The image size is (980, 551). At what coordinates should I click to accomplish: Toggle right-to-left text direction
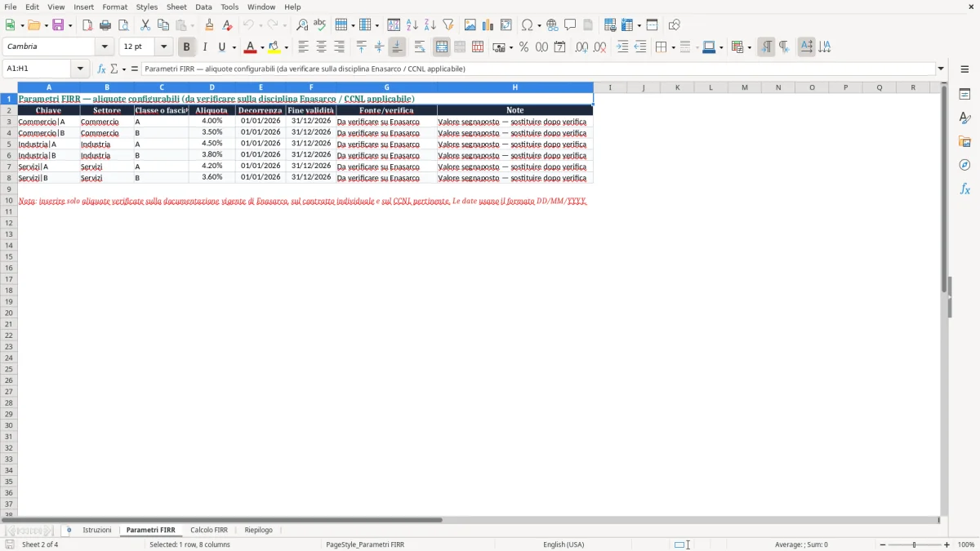(x=784, y=47)
